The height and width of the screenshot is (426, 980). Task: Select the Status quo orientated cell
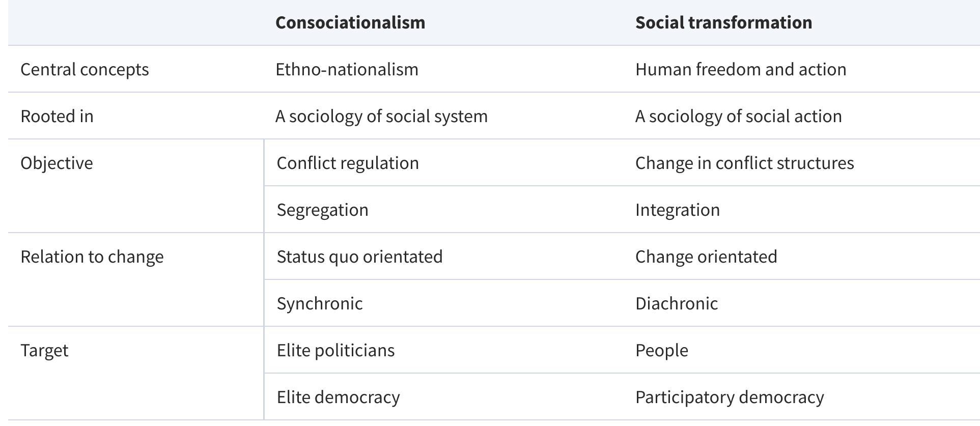click(359, 257)
